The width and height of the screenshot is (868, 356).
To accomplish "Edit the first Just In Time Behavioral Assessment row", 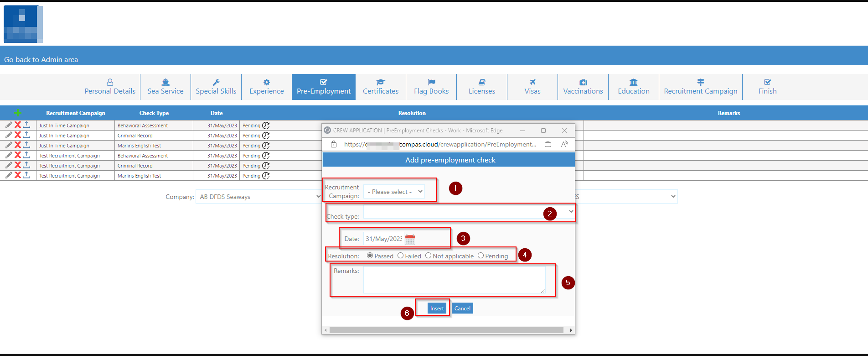I will click(x=9, y=125).
